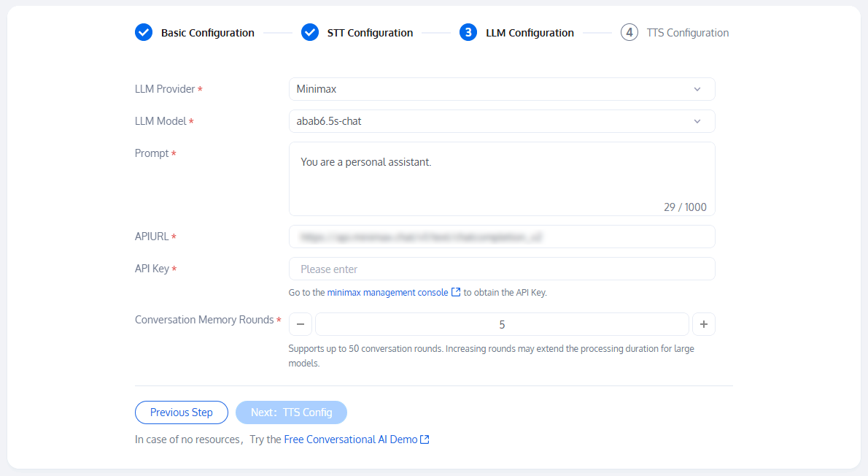Open the Free Conversational AI Demo link
The width and height of the screenshot is (868, 476).
coord(351,439)
